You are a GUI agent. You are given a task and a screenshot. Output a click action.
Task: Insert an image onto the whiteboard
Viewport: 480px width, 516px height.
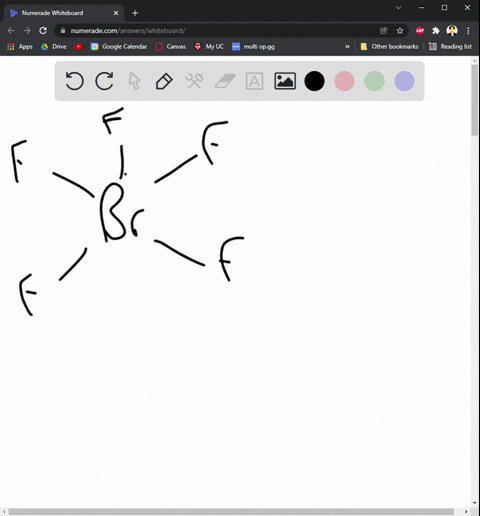point(285,81)
